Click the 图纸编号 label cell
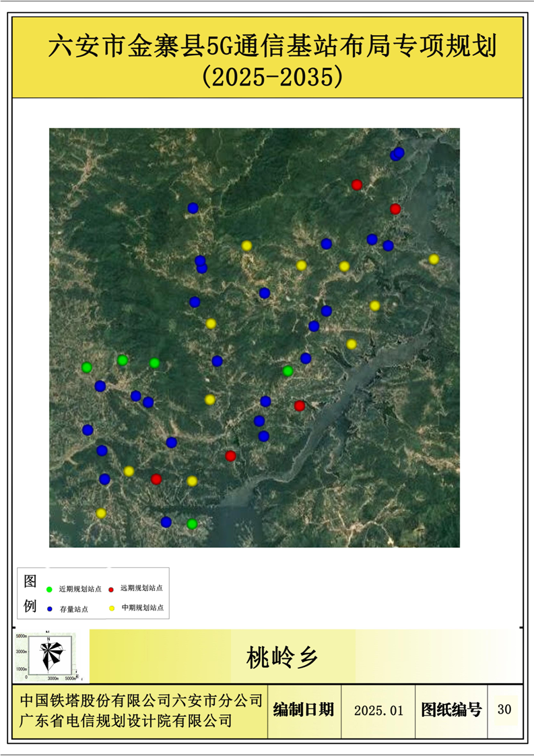Image resolution: width=534 pixels, height=756 pixels. tap(452, 710)
